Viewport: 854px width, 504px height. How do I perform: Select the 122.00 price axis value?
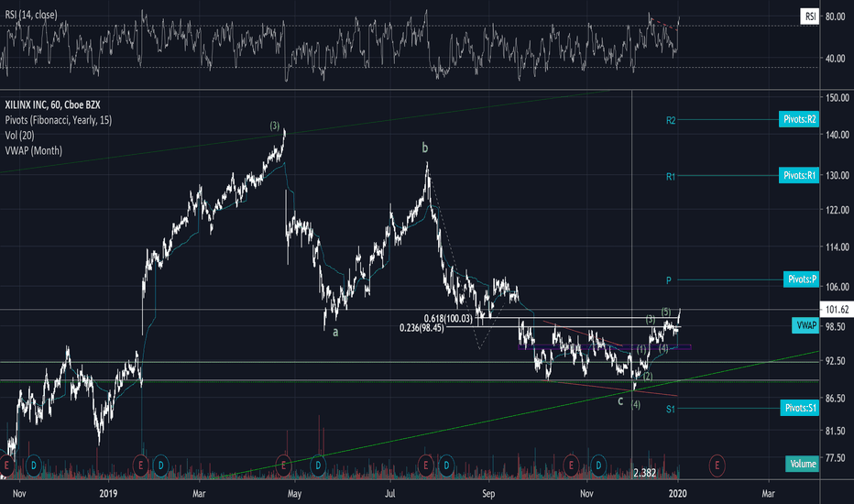(x=838, y=210)
